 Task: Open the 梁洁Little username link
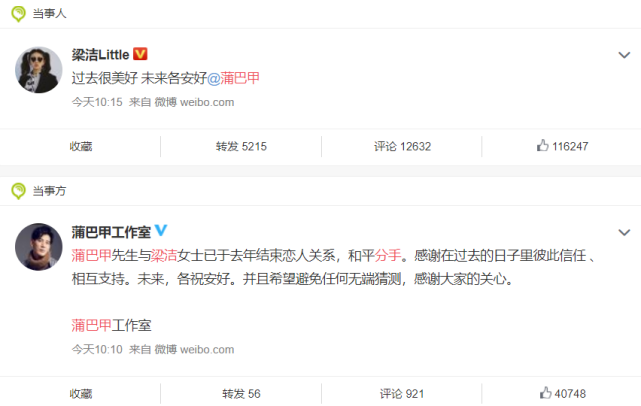(101, 54)
